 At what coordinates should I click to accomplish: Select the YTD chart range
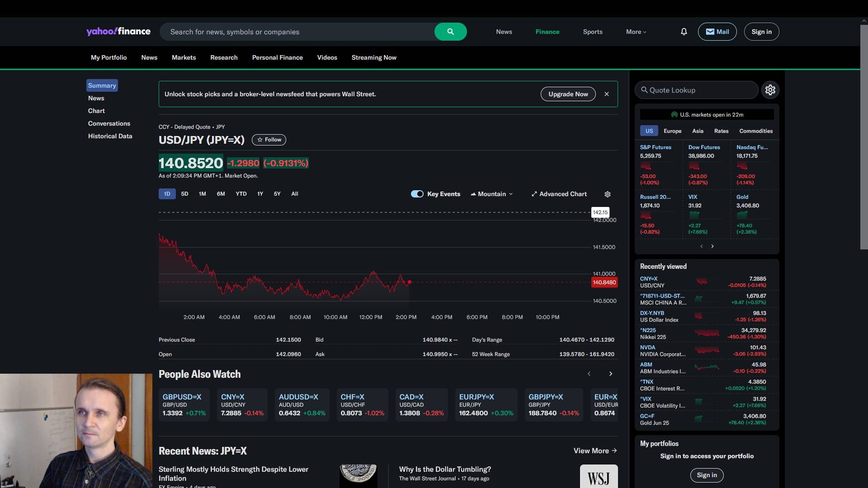[x=241, y=194]
